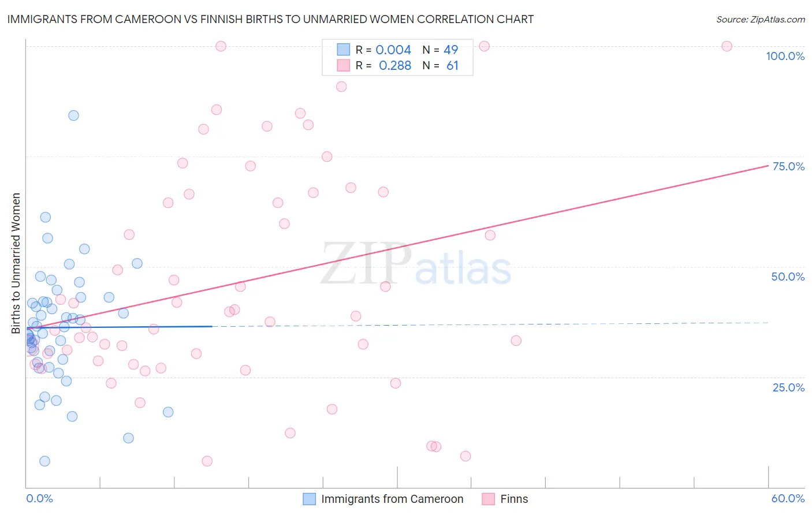Click the pink swatch beside R = 0.288
Image resolution: width=812 pixels, height=515 pixels.
[344, 65]
